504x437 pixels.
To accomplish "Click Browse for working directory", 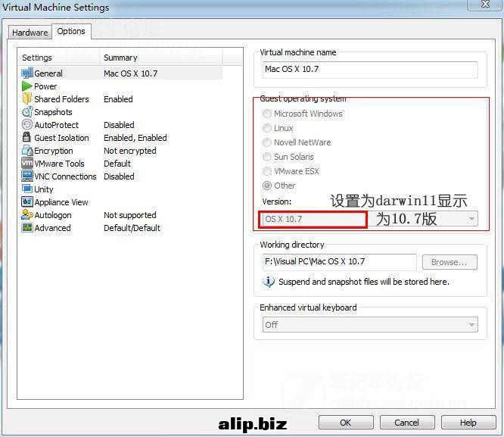I will pyautogui.click(x=450, y=262).
